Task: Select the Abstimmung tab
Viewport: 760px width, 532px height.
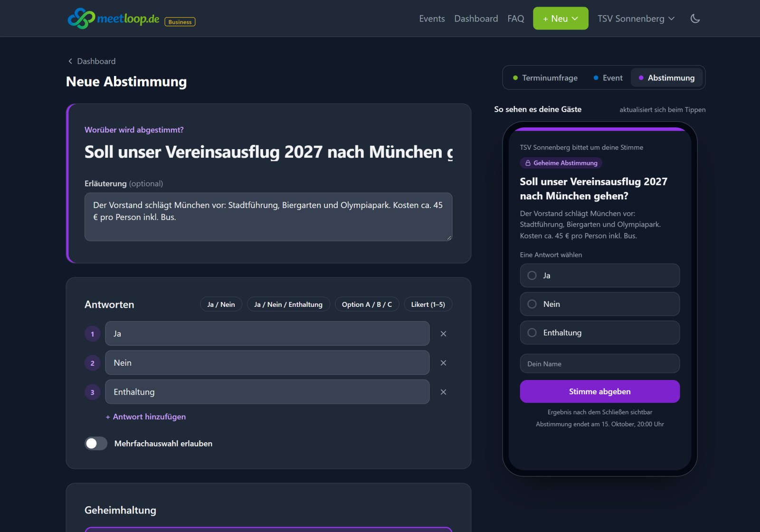Action: tap(666, 78)
